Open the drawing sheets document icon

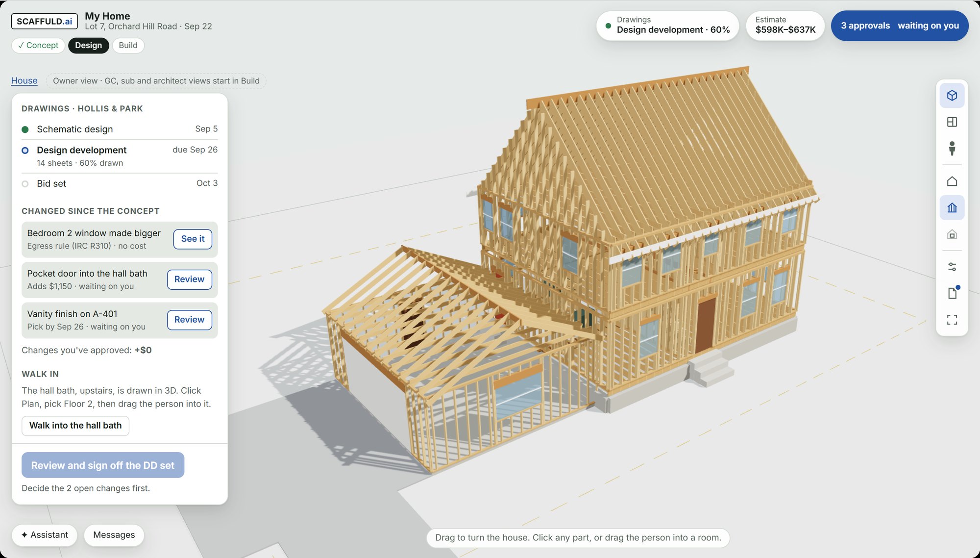click(x=952, y=293)
